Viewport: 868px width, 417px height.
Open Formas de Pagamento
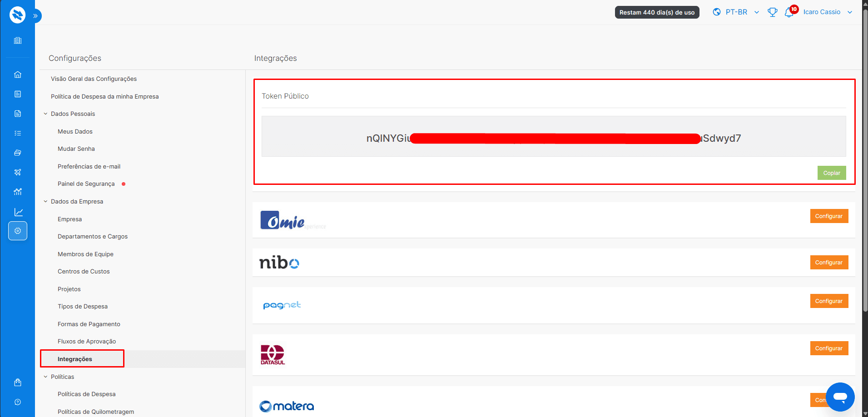point(89,324)
